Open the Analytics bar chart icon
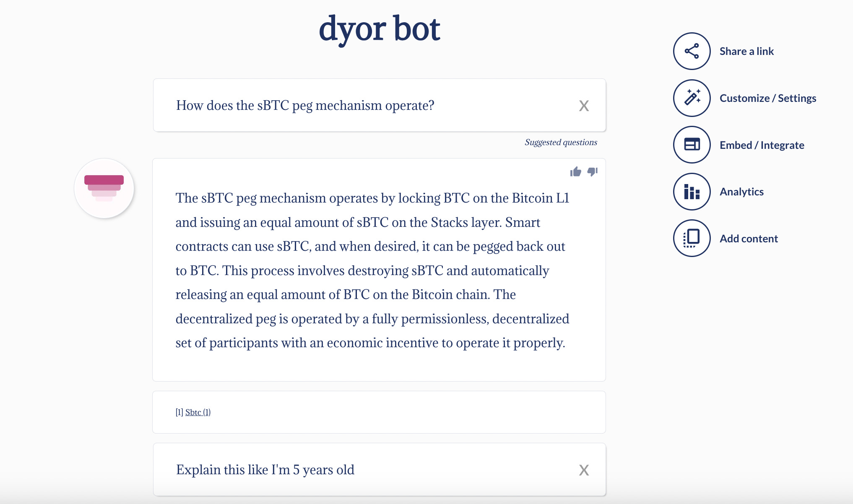 tap(692, 192)
